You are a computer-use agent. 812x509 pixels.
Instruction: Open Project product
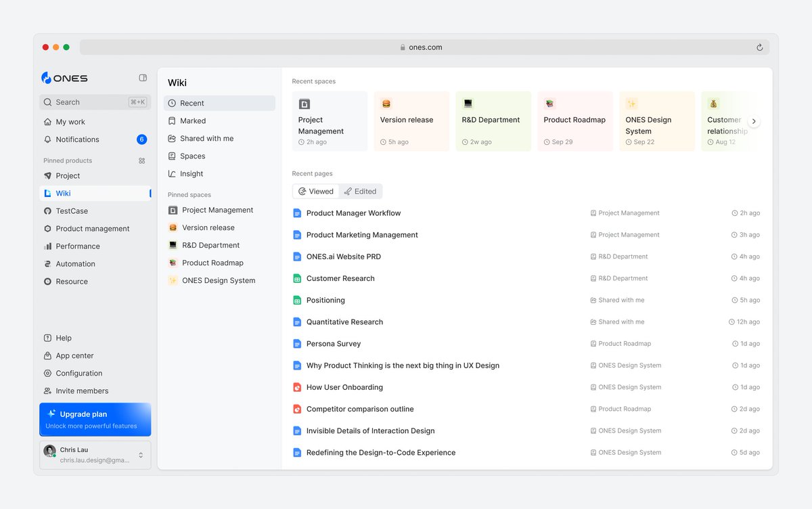point(95,176)
